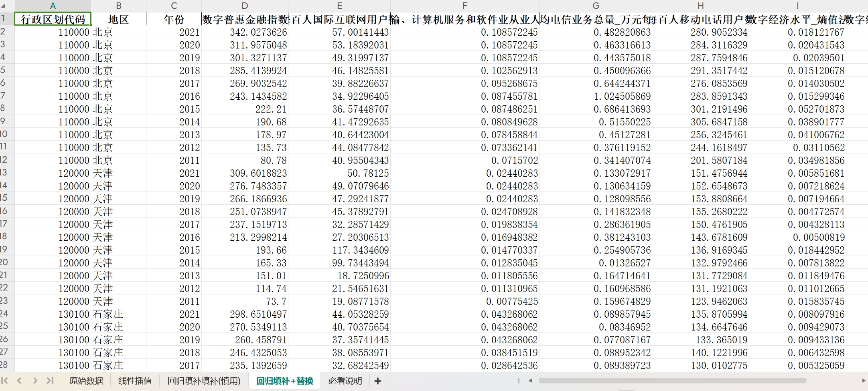Open the 回归填补填补(慎用) sheet tab
Screen dimensions: 868x391
pyautogui.click(x=204, y=381)
